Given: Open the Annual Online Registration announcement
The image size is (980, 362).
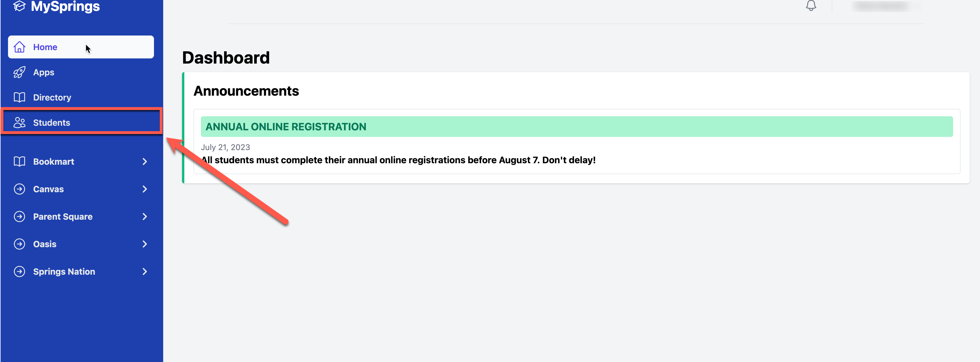Looking at the screenshot, I should pos(286,127).
